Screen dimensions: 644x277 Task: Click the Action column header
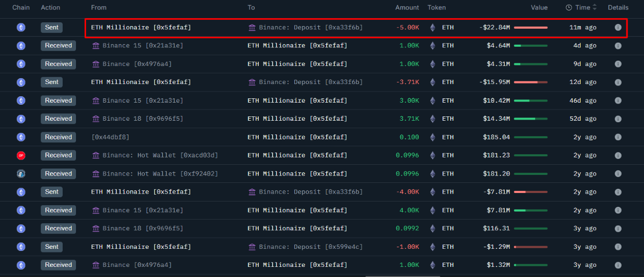pyautogui.click(x=50, y=7)
